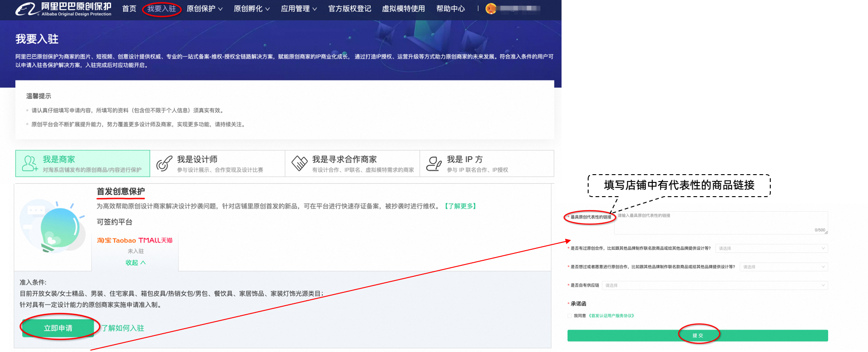
Task: Expand the 原创孵化 dropdown menu
Action: tap(252, 9)
